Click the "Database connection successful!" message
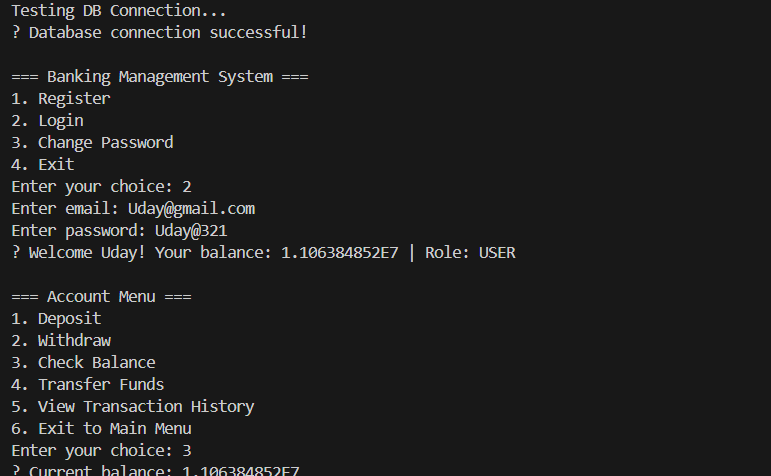 point(167,33)
